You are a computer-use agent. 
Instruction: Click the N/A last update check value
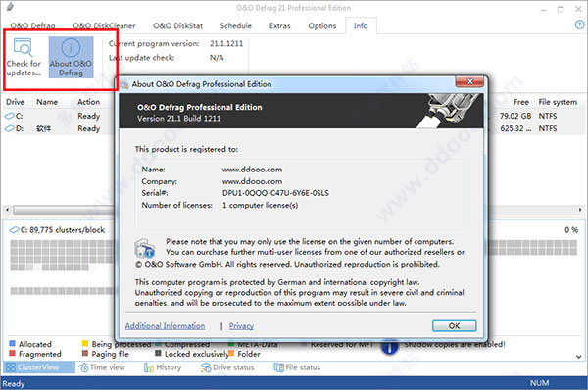click(x=217, y=58)
